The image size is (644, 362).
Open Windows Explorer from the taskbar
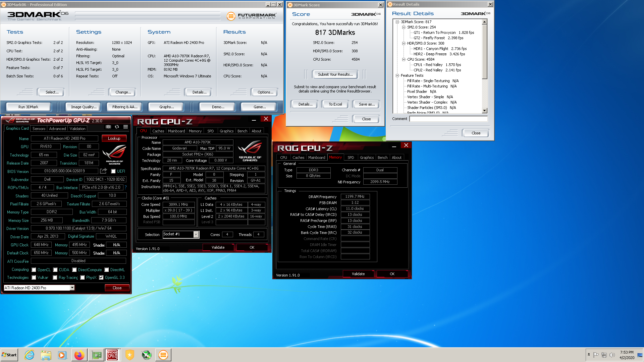pos(46,355)
